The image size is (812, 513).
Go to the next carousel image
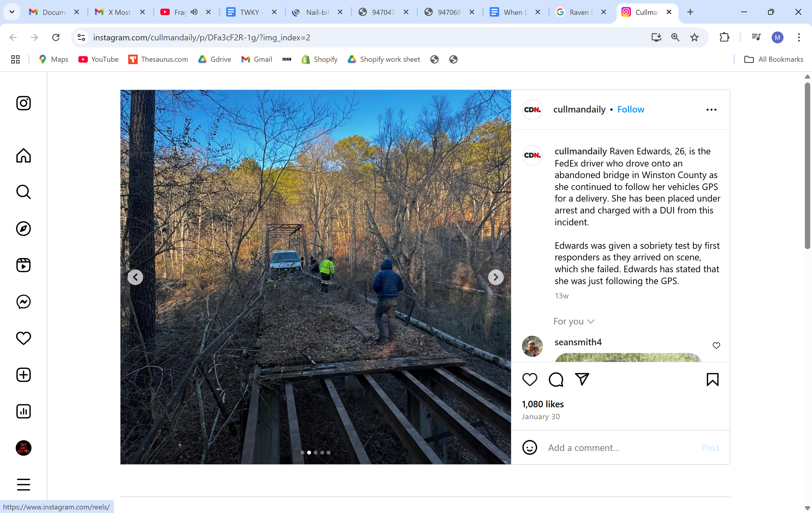pos(496,277)
